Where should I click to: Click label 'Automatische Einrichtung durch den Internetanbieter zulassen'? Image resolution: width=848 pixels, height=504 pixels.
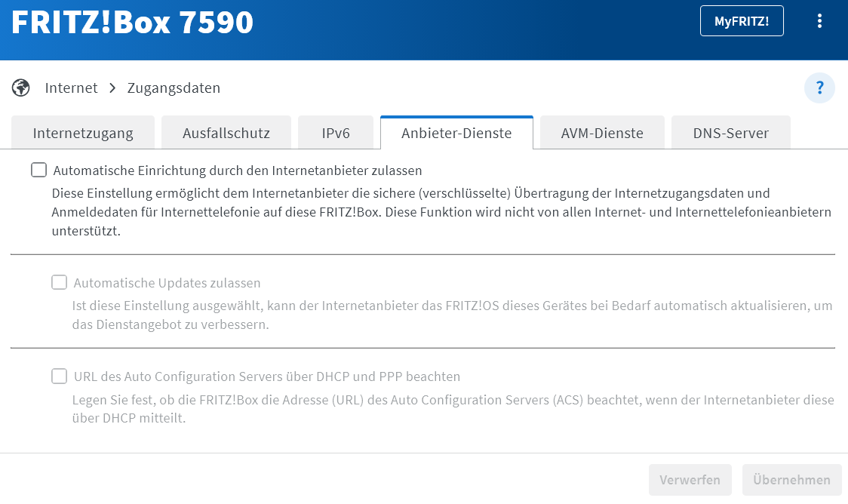238,171
